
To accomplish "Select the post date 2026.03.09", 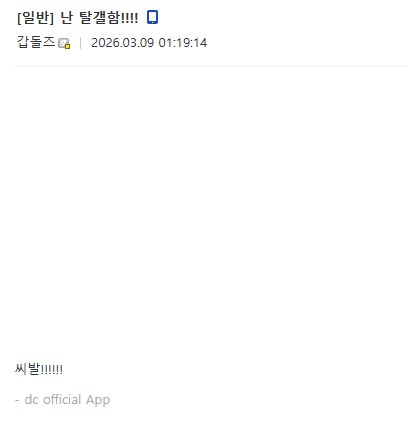I will pos(123,43).
